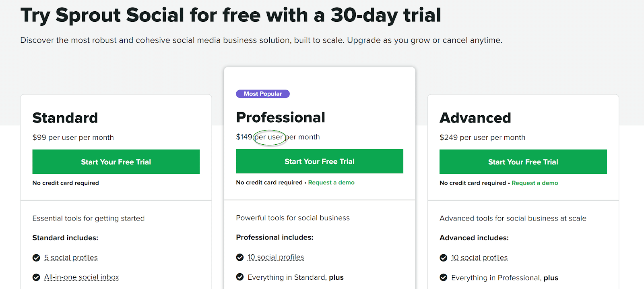The width and height of the screenshot is (644, 289).
Task: Click the checkmark icon beside All-in-one social inbox
Action: (x=36, y=277)
